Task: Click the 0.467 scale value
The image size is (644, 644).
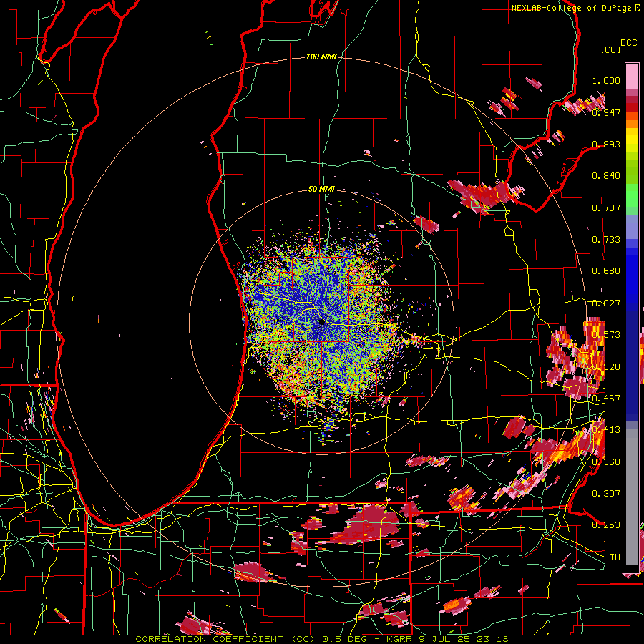Action: 606,398
